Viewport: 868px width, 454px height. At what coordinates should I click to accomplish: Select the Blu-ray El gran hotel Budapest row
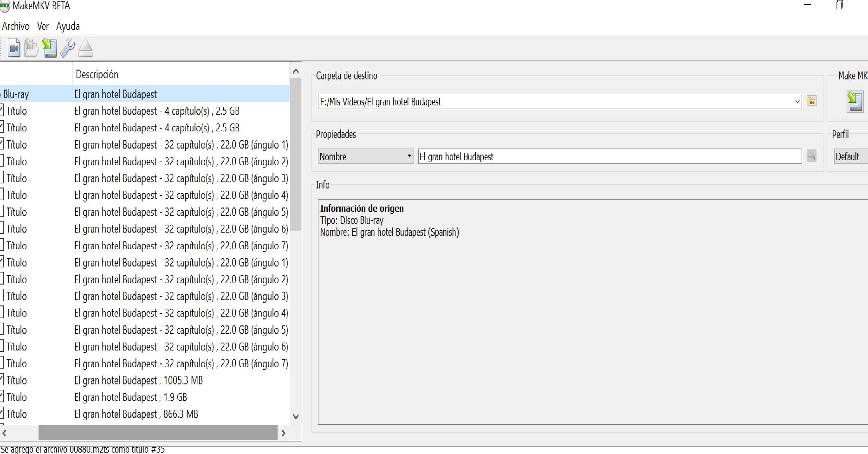(145, 94)
